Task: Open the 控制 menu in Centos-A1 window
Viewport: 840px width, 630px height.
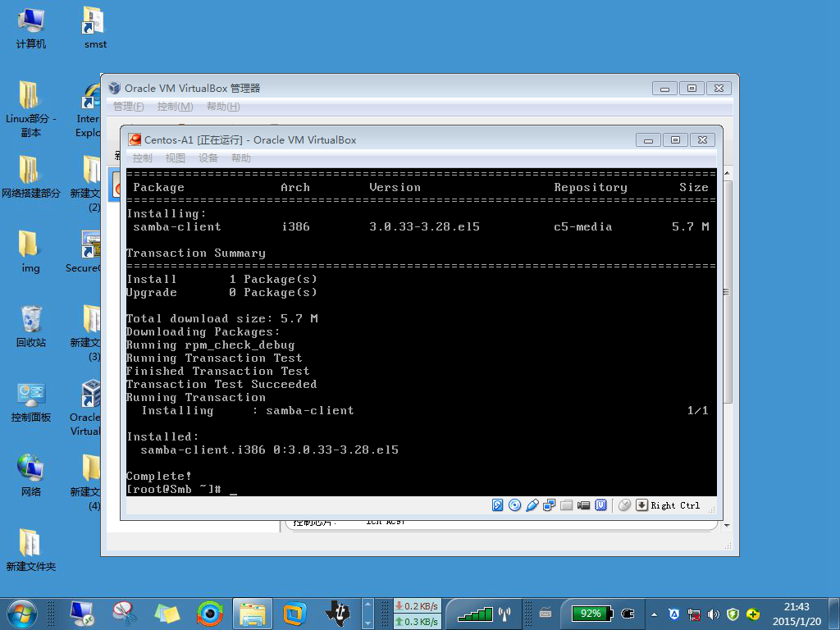Action: [143, 158]
